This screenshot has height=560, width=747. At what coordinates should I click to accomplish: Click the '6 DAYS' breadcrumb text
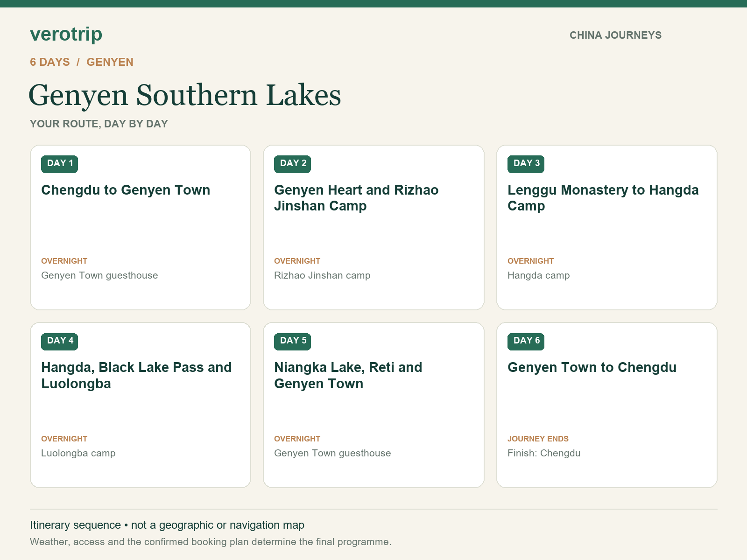[x=50, y=62]
